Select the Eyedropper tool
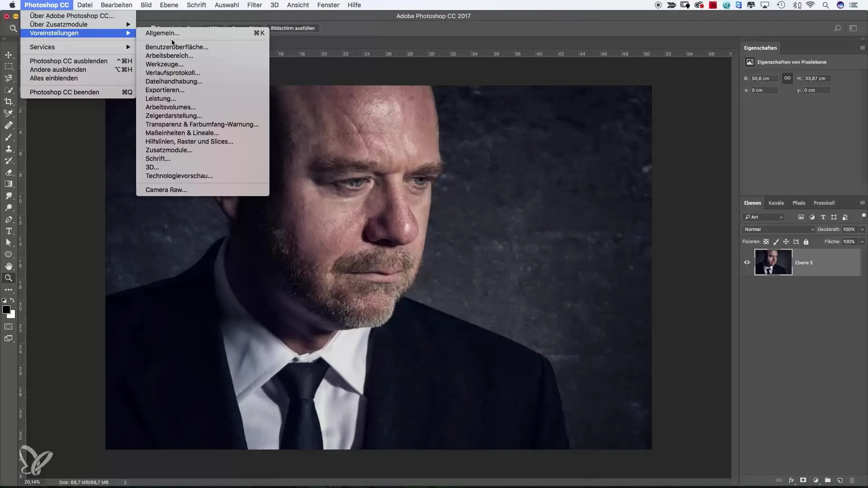This screenshot has height=488, width=868. 9,113
